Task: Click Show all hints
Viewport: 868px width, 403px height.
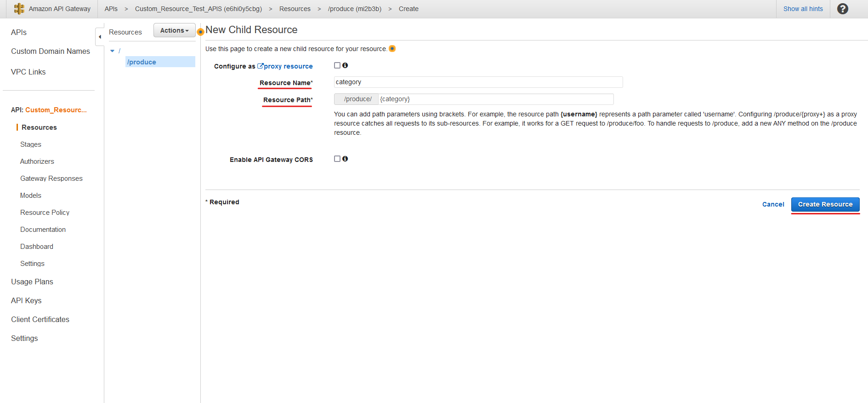Action: pos(803,9)
